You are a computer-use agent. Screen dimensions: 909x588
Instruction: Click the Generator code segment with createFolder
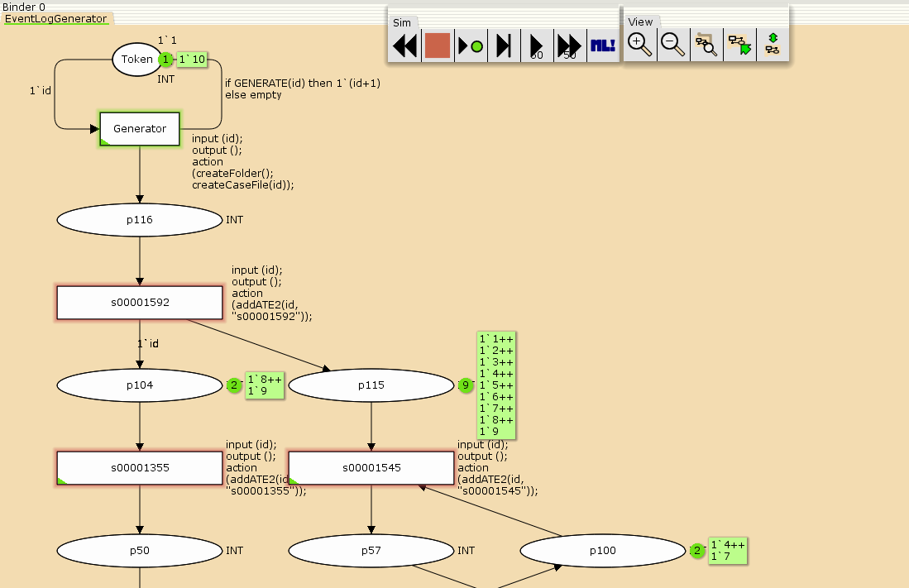pos(243,162)
